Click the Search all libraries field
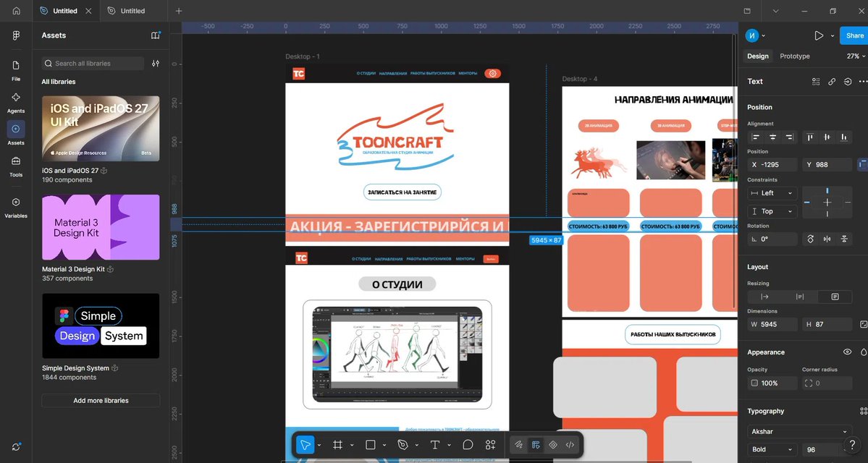Viewport: 868px width, 463px height. pyautogui.click(x=93, y=64)
